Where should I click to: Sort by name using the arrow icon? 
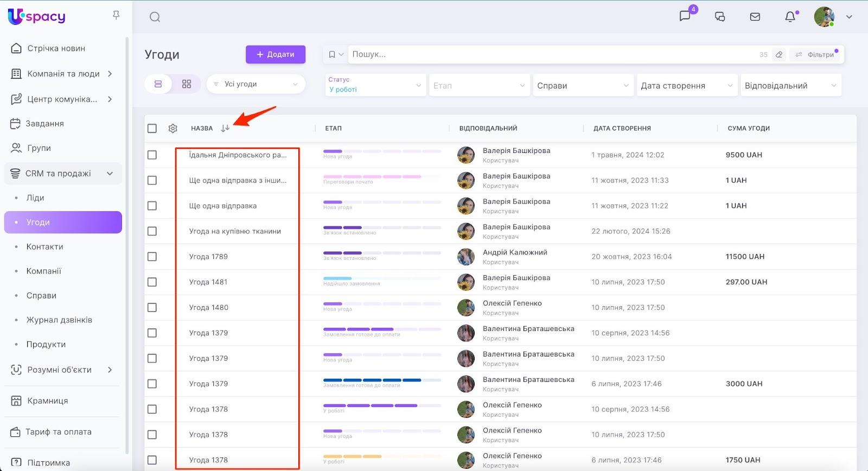click(x=225, y=129)
